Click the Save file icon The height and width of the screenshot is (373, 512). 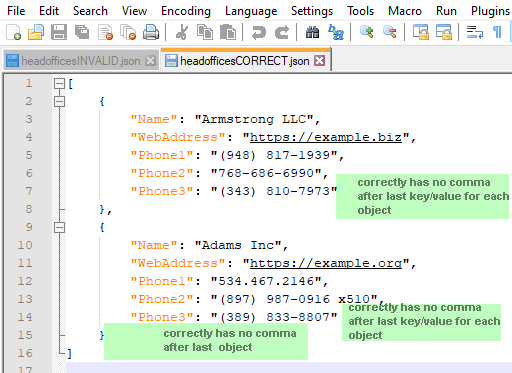59,32
